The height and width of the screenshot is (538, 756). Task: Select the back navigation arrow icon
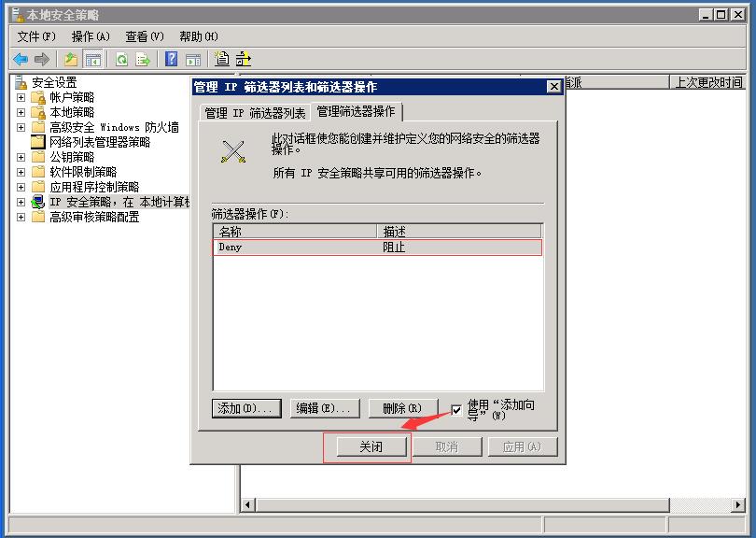(20, 59)
